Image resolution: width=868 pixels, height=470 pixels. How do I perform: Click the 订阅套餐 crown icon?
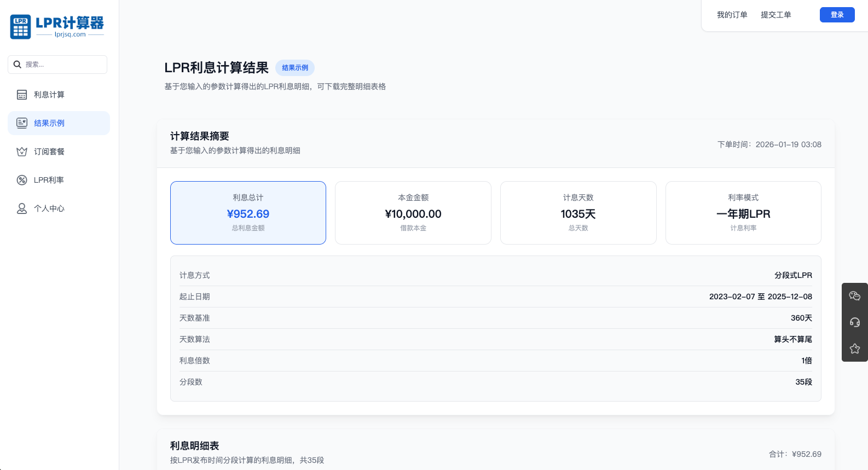pos(22,152)
